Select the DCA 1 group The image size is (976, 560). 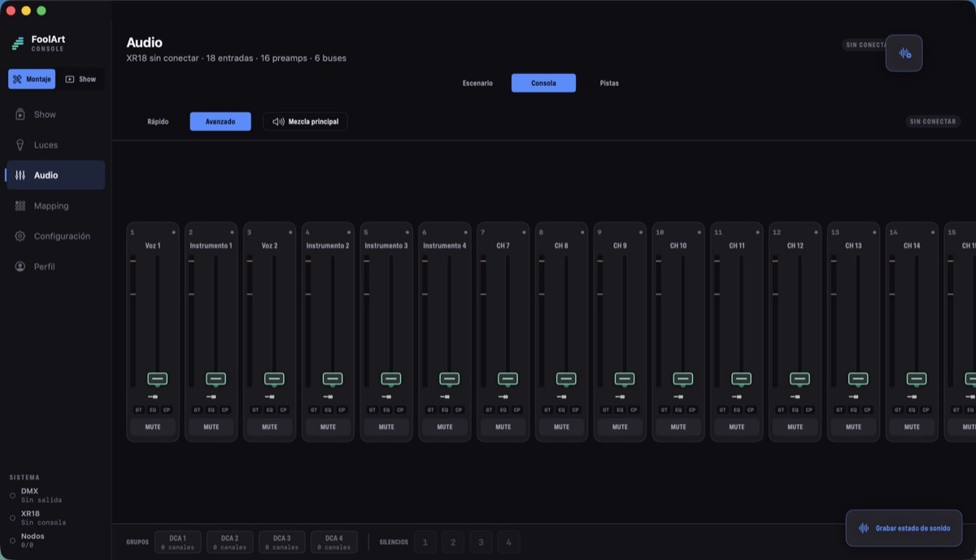[177, 542]
